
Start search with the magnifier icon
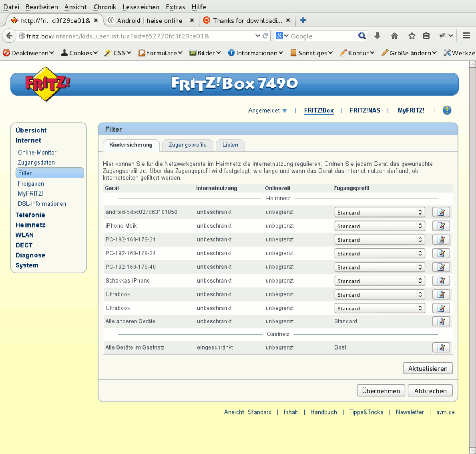[x=362, y=36]
